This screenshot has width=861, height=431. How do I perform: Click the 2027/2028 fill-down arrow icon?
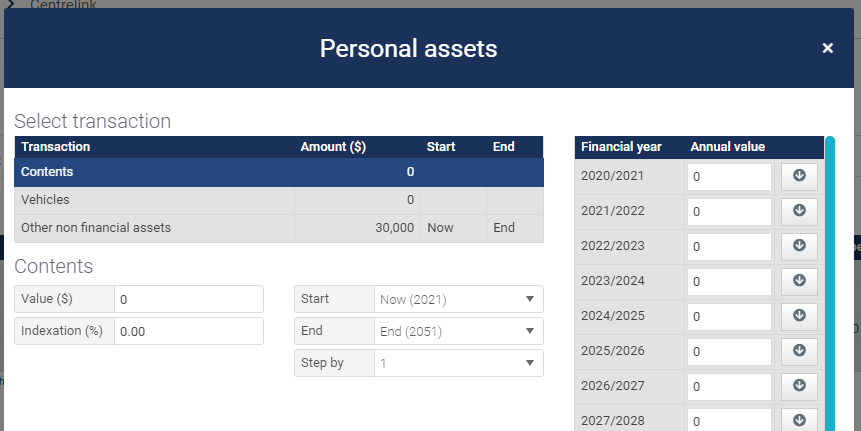(x=799, y=421)
